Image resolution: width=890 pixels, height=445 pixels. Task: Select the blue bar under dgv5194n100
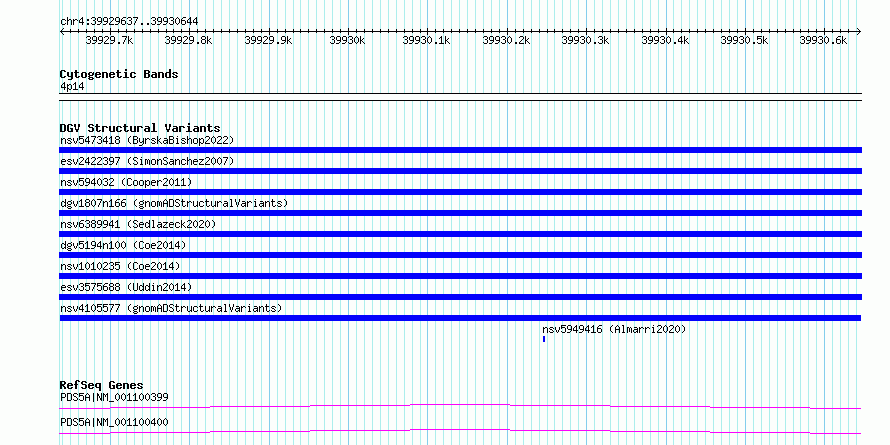click(461, 255)
